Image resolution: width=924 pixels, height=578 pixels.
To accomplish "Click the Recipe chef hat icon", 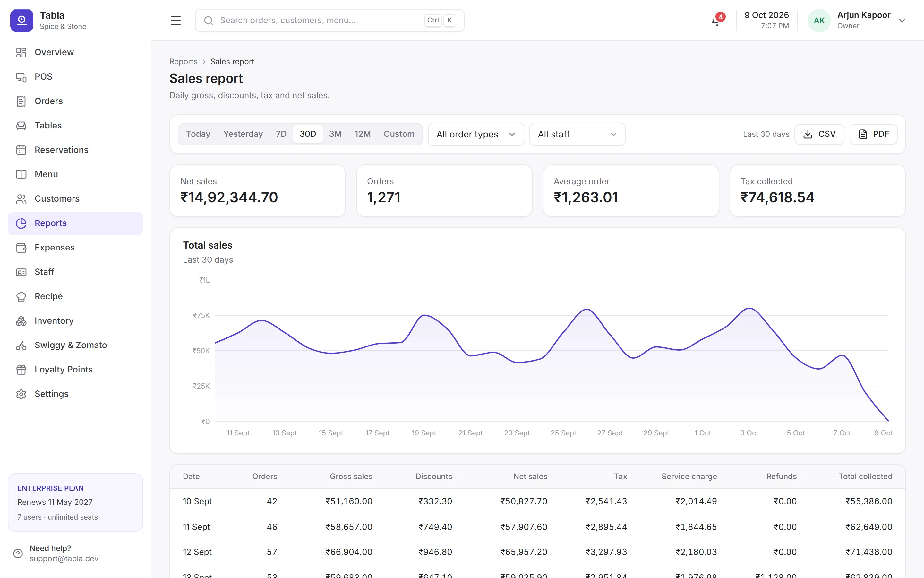I will 21,297.
